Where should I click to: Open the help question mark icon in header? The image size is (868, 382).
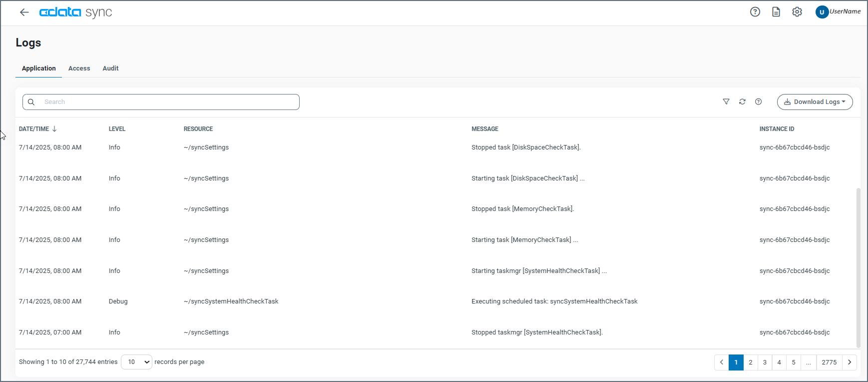(x=755, y=12)
